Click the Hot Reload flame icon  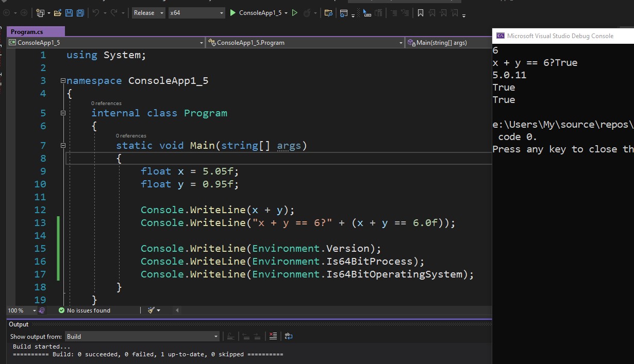pos(308,13)
